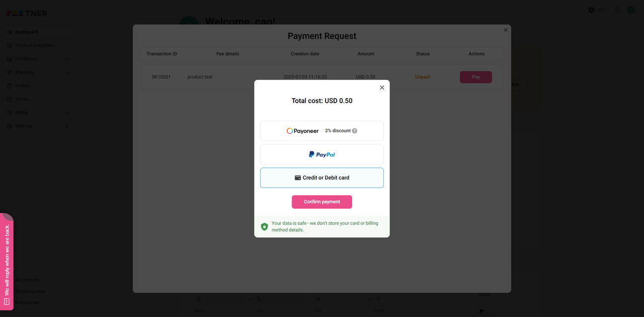Open Product templates in sidebar
Screen dimensions: 644x317
pos(34,45)
